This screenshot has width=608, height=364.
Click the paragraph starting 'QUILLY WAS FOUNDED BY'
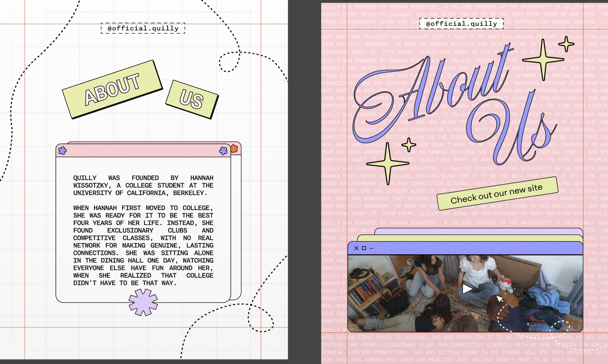click(x=143, y=185)
